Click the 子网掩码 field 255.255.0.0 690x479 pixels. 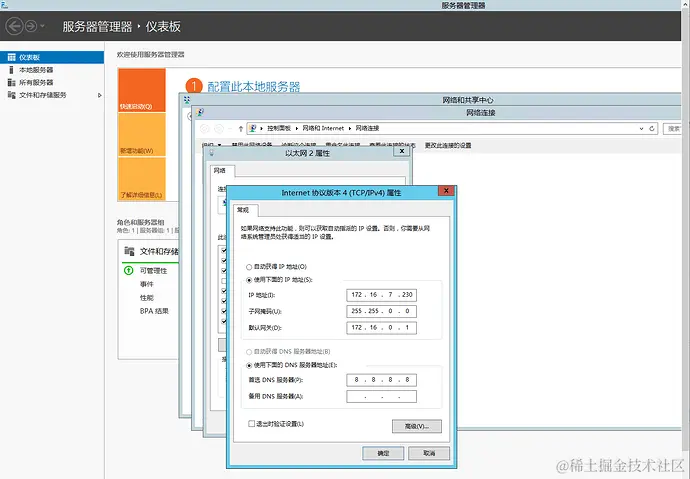381,311
